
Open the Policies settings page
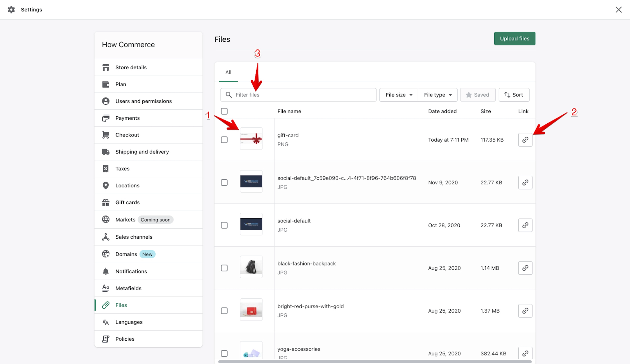click(149, 339)
